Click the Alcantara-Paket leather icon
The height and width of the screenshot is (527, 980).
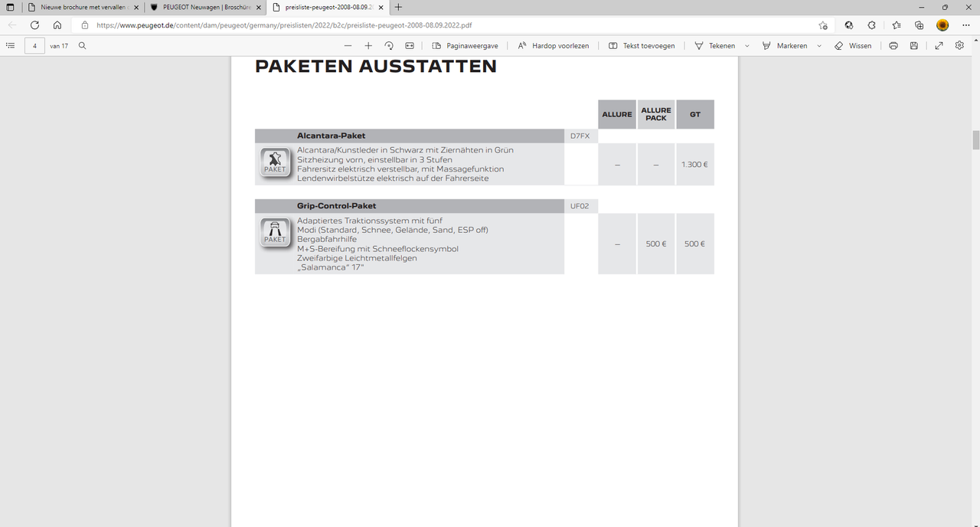pos(274,162)
